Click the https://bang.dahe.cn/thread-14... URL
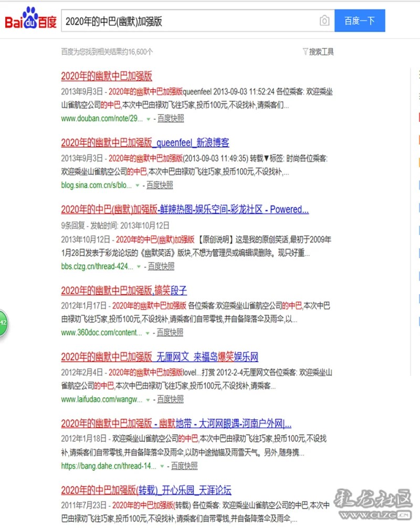This screenshot has height=528, width=420. [x=109, y=466]
